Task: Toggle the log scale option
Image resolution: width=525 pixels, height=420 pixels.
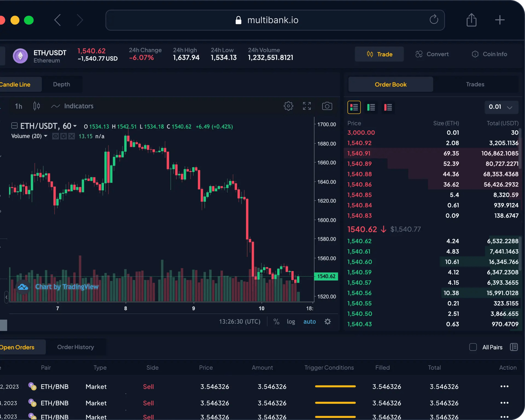Action: click(291, 322)
